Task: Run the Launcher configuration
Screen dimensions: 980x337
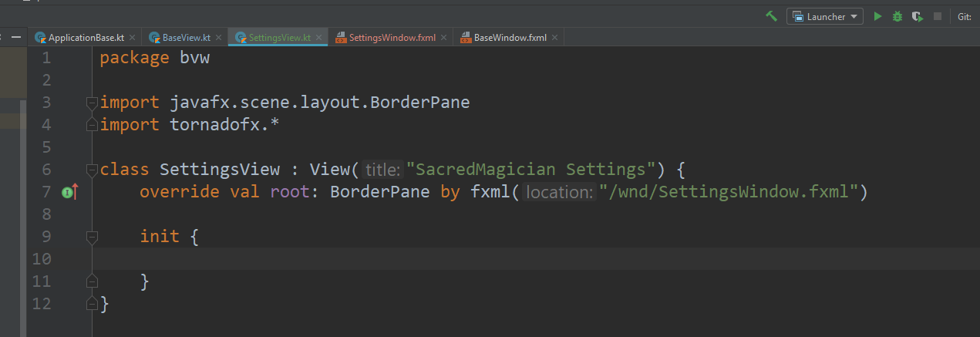Action: pos(877,16)
